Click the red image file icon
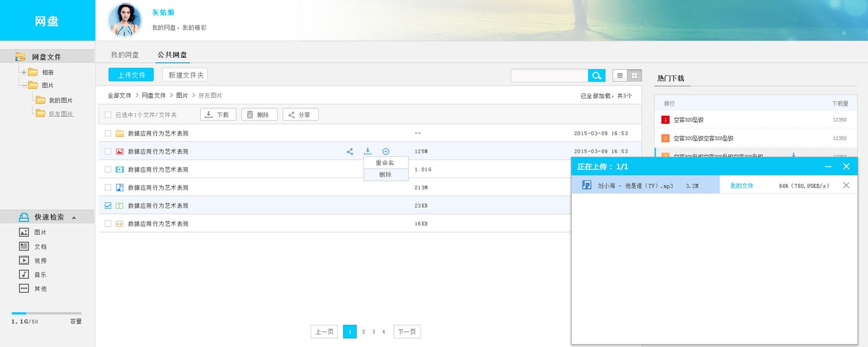Screen dimensions: 868x347 120,152
